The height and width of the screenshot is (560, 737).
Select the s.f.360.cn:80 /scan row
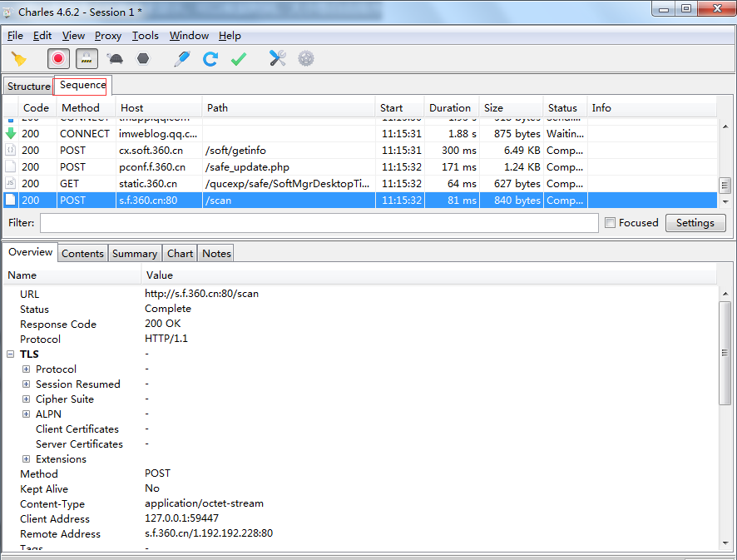[360, 201]
